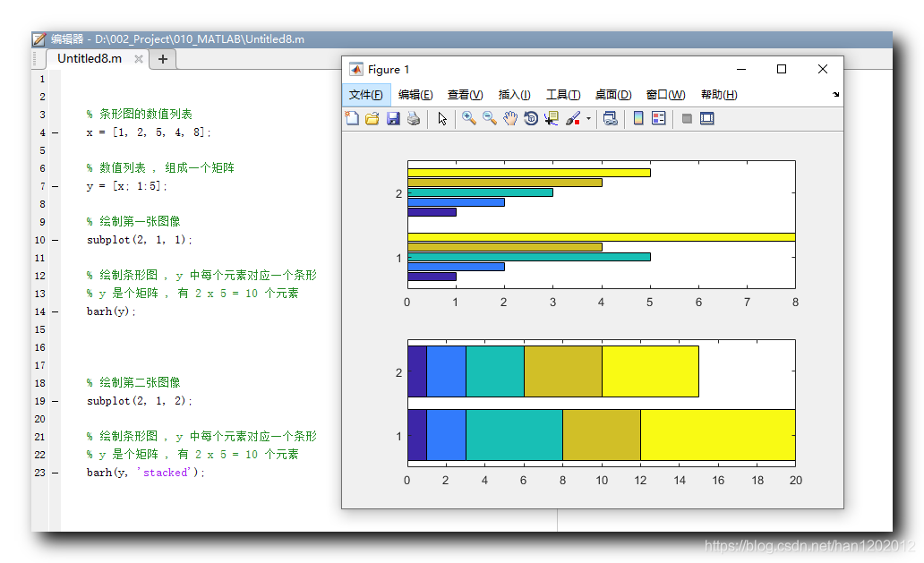The height and width of the screenshot is (563, 924).
Task: Save the current figure
Action: (x=392, y=117)
